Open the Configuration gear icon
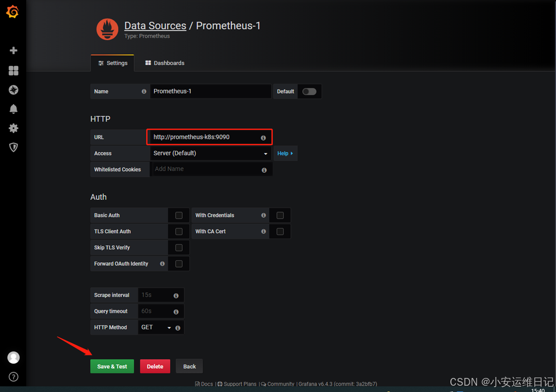The height and width of the screenshot is (392, 556). click(14, 128)
